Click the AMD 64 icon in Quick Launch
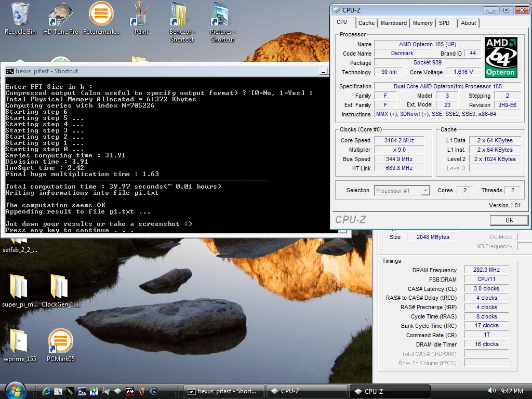This screenshot has width=532, height=399. coord(130,391)
